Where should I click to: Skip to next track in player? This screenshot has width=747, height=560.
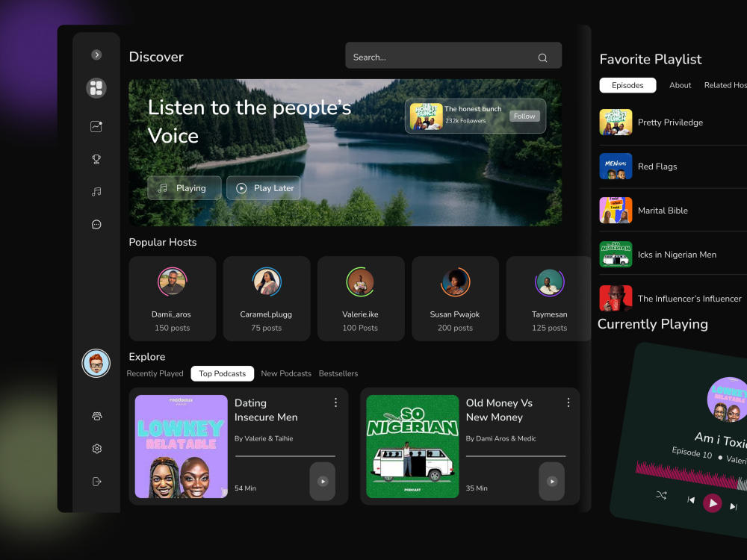[x=734, y=507]
